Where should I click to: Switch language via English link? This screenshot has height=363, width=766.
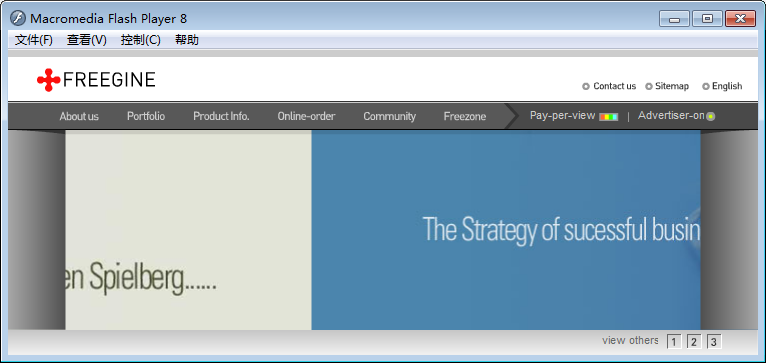coord(727,86)
